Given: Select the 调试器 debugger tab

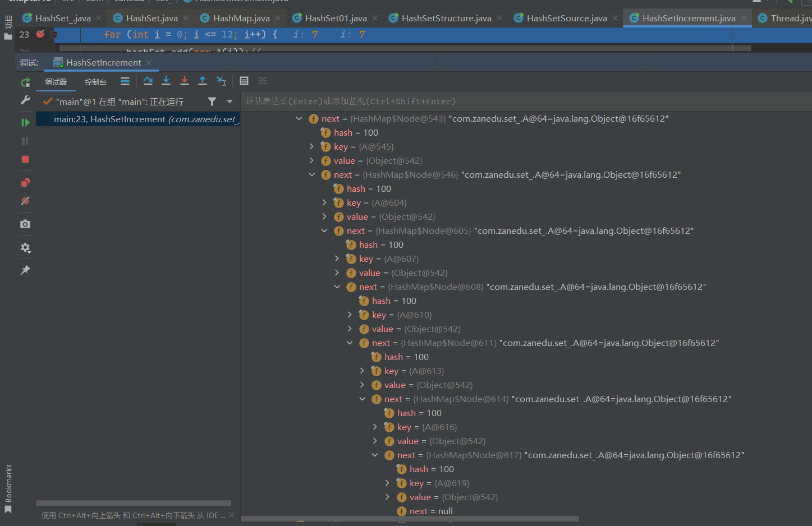Looking at the screenshot, I should tap(56, 82).
